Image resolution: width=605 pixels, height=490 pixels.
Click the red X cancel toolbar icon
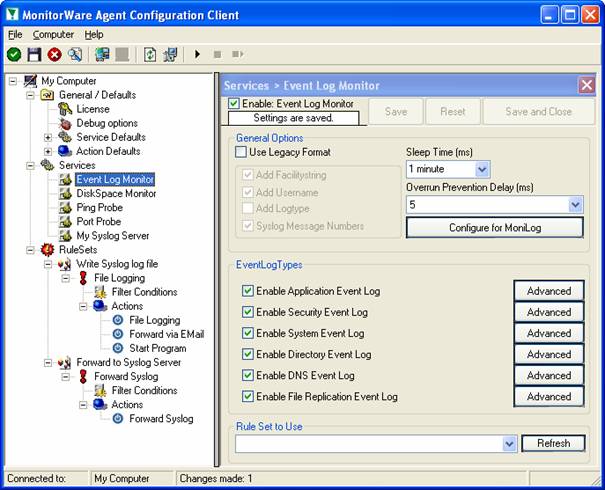coord(54,54)
